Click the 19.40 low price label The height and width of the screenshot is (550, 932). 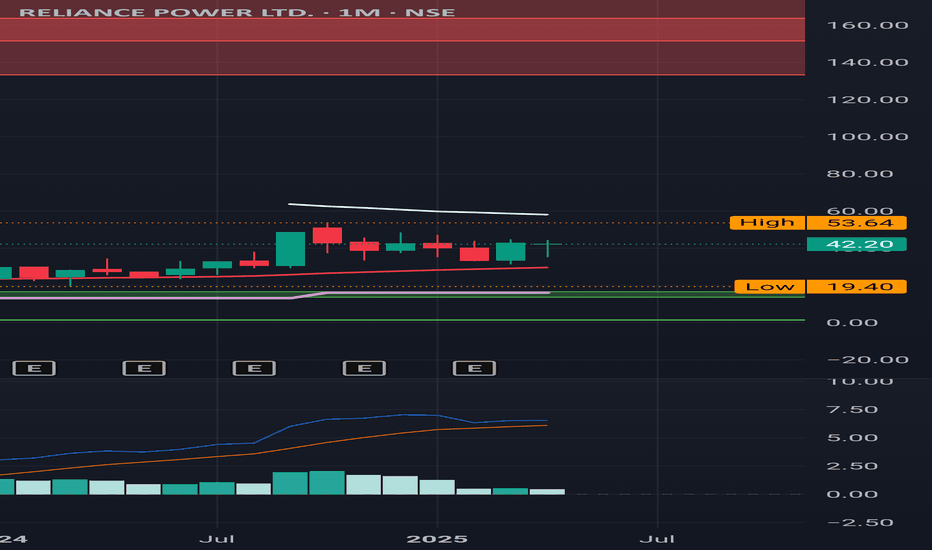[x=857, y=287]
